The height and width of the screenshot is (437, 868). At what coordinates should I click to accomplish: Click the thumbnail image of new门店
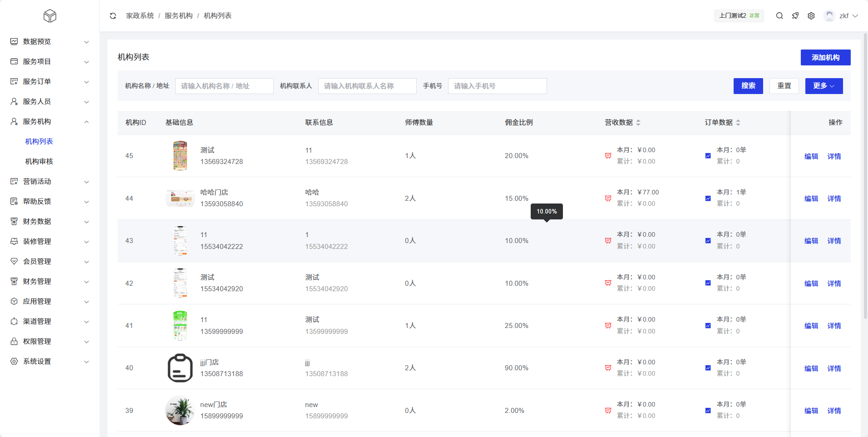point(180,410)
